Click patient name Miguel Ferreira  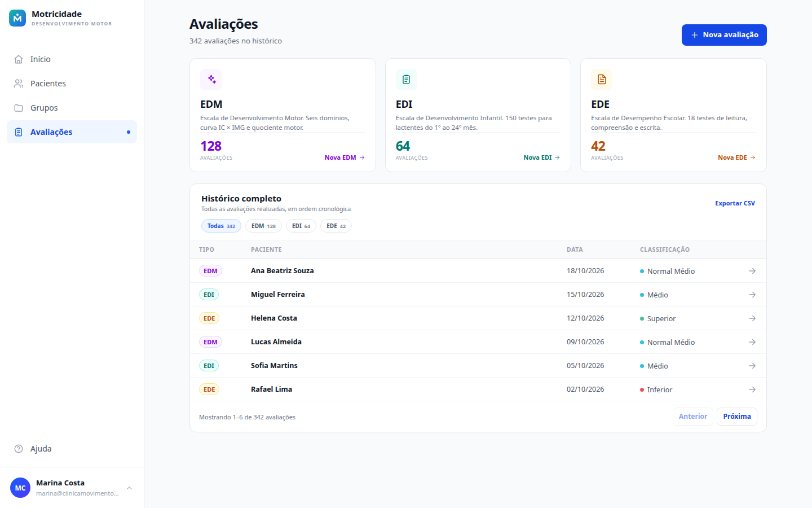278,295
